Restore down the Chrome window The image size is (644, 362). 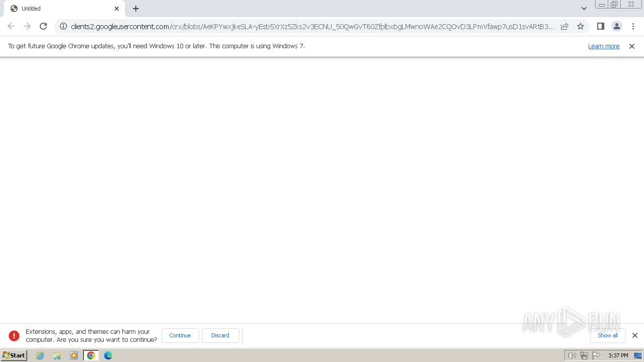(614, 5)
